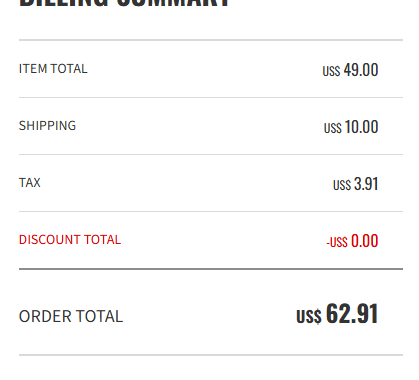Click the ITEM TOTAL label
This screenshot has height=380, width=419.
(x=53, y=69)
